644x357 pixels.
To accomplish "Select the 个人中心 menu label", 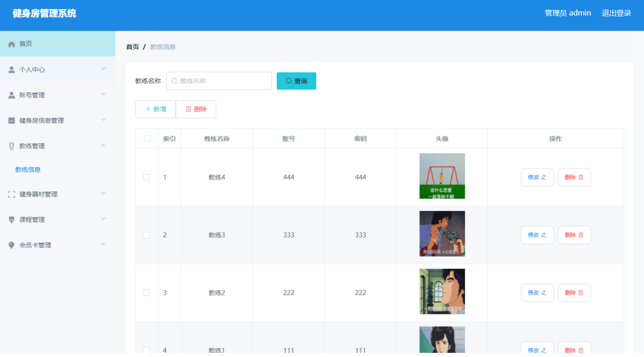I will pos(32,70).
